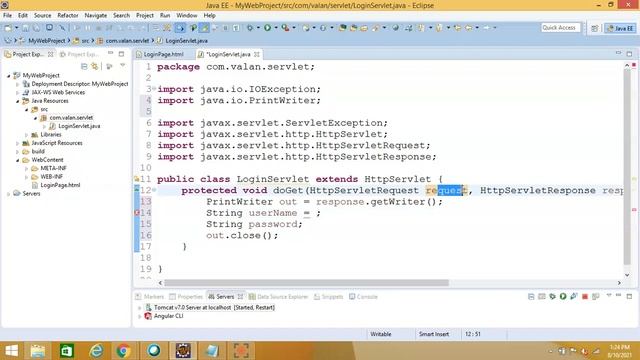The image size is (640, 360).
Task: Click the New file toolbar icon
Action: (x=8, y=28)
